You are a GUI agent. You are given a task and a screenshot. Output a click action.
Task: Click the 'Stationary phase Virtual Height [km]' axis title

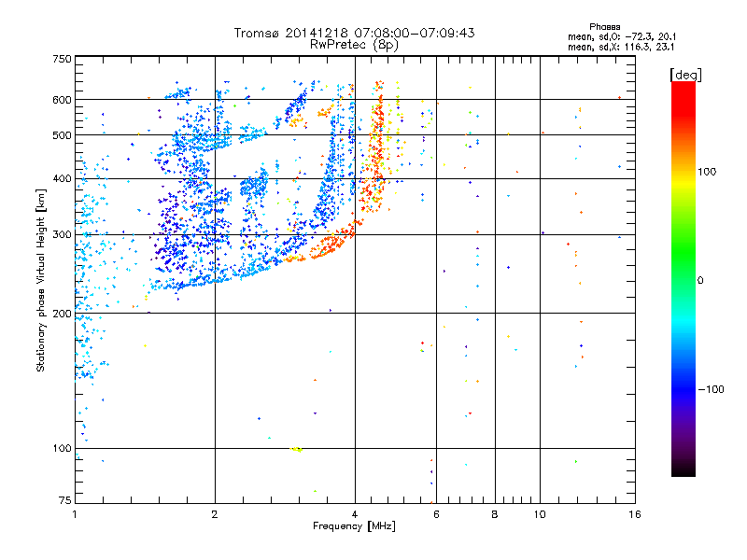click(x=40, y=281)
